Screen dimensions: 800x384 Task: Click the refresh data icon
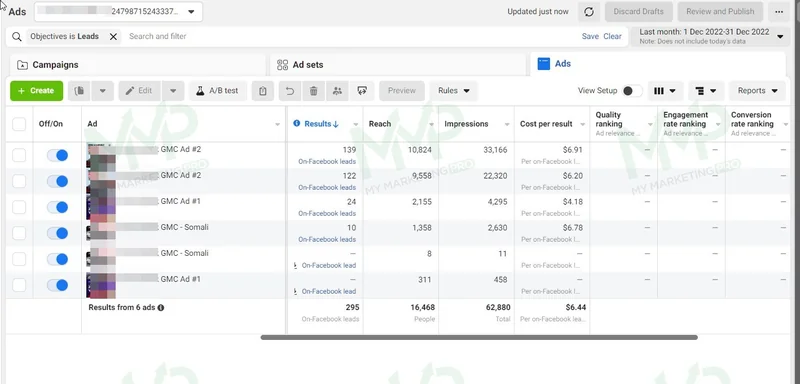pos(589,12)
